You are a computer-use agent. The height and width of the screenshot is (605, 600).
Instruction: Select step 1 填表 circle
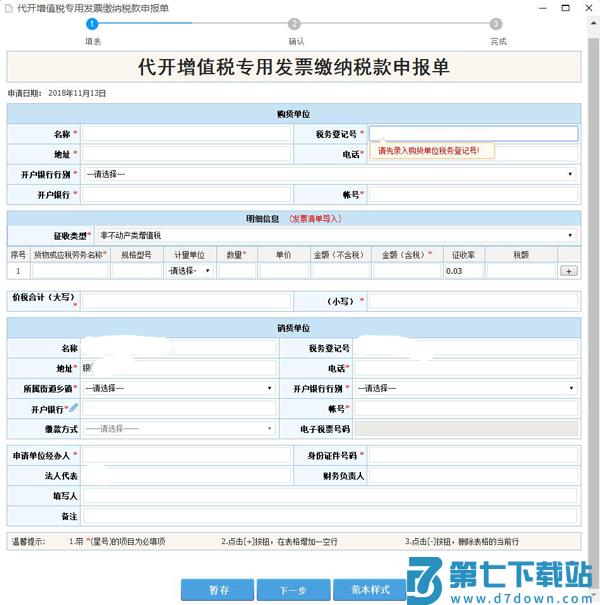click(x=92, y=24)
